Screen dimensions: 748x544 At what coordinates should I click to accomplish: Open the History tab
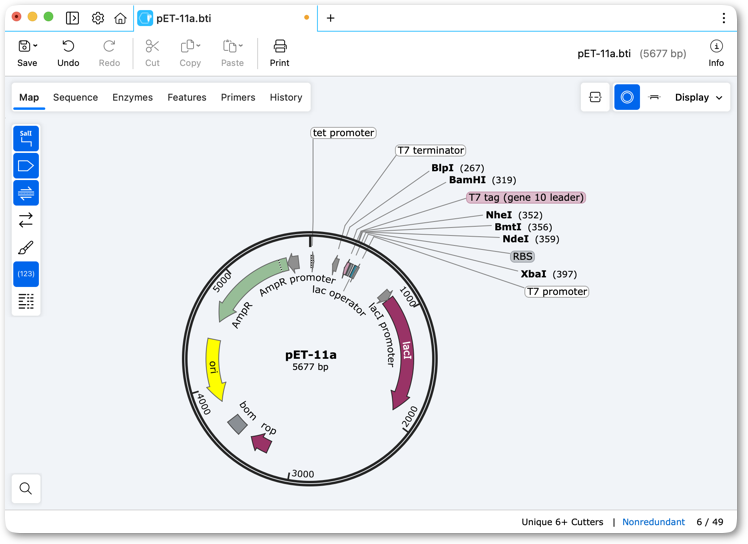tap(286, 97)
